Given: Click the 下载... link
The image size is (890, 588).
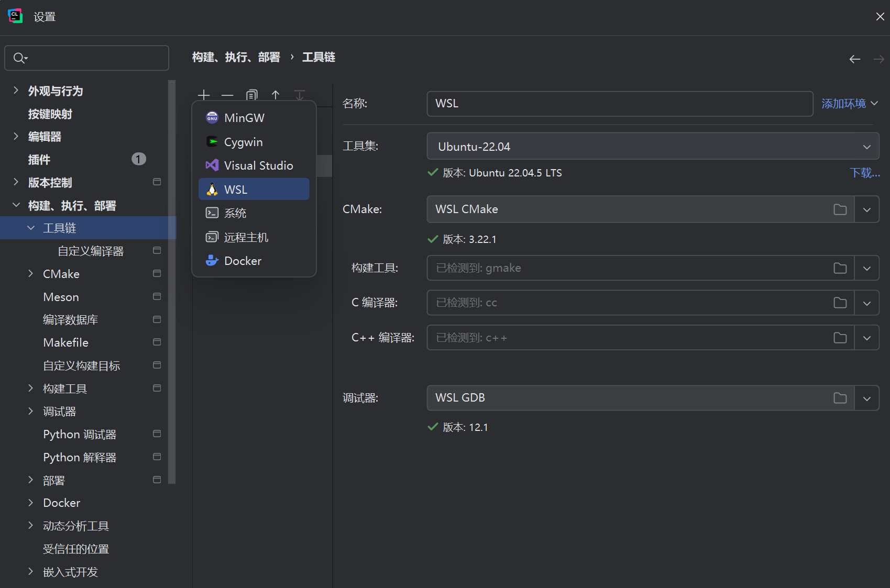Looking at the screenshot, I should [865, 173].
